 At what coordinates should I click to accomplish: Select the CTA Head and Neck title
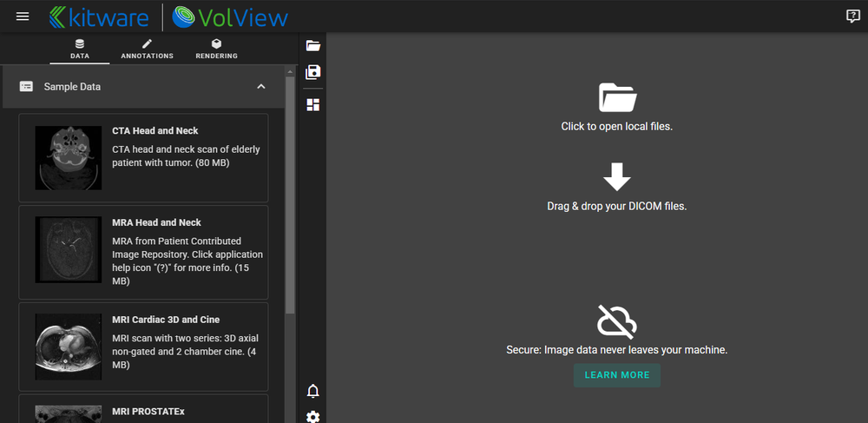tap(155, 130)
